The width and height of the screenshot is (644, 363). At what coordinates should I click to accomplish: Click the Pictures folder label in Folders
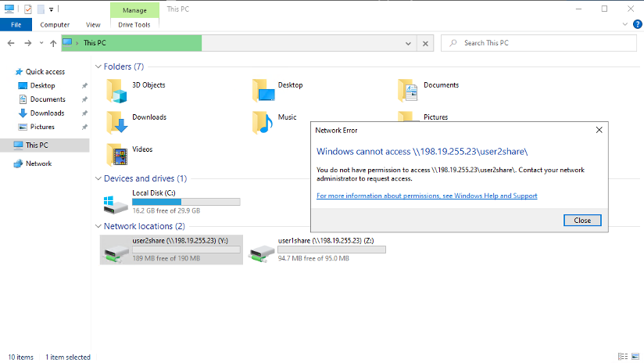click(436, 117)
